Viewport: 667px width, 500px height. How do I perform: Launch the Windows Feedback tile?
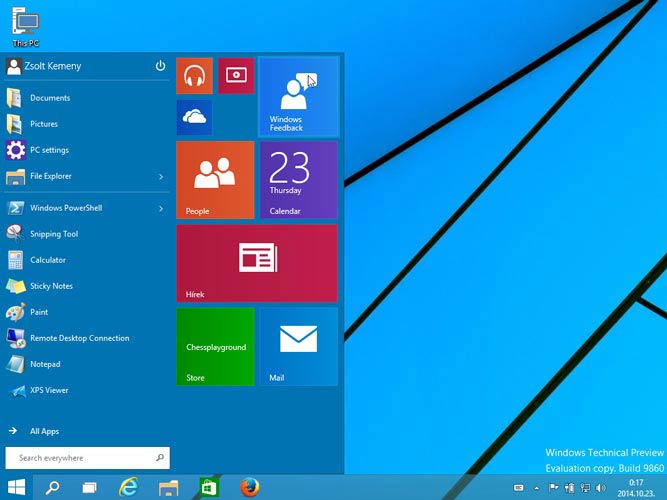click(x=299, y=97)
